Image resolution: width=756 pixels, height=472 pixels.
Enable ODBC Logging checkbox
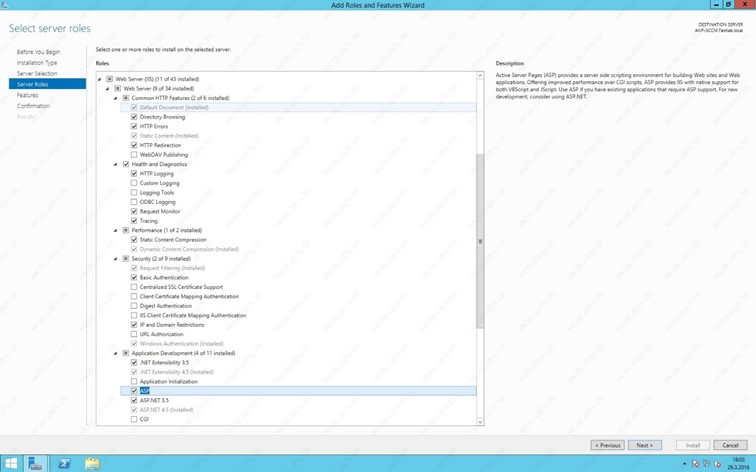[134, 202]
